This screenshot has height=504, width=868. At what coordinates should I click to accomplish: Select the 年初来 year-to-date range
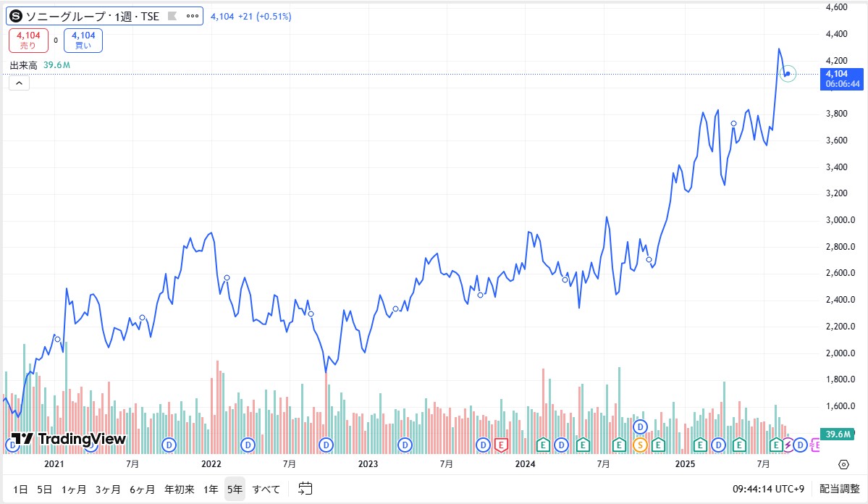[180, 489]
